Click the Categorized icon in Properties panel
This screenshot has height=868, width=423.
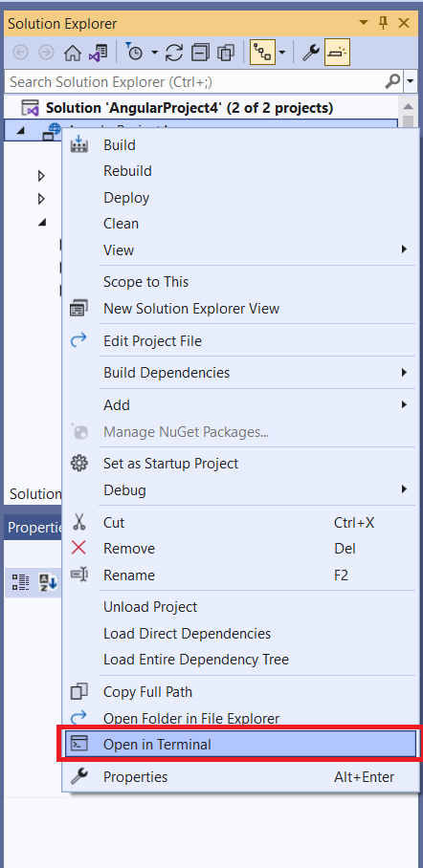pos(20,582)
